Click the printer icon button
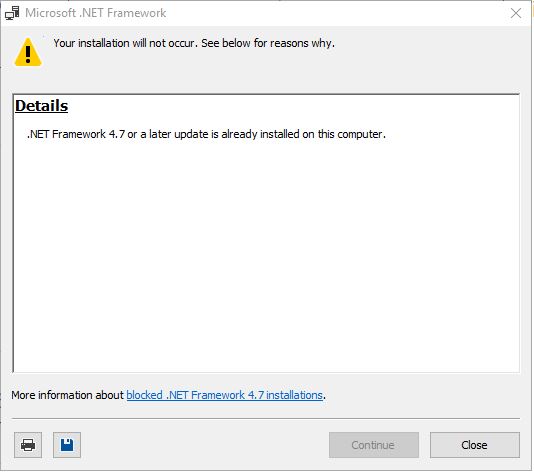The image size is (534, 473). click(x=28, y=445)
